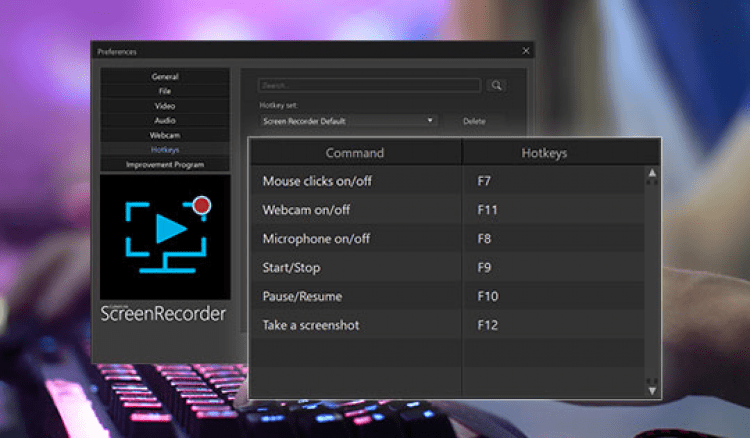Open the Improvement Program tab
Viewport: 750px width, 438px height.
(x=165, y=164)
